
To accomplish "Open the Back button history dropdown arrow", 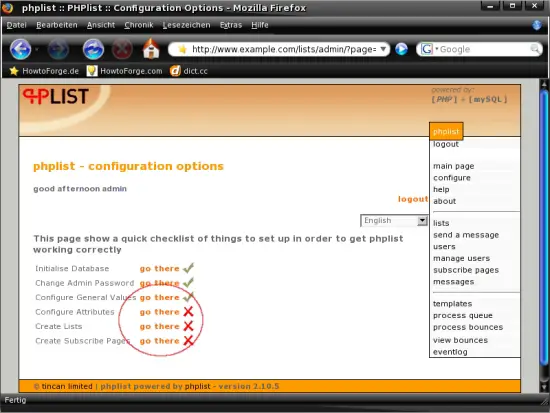I will [x=36, y=49].
